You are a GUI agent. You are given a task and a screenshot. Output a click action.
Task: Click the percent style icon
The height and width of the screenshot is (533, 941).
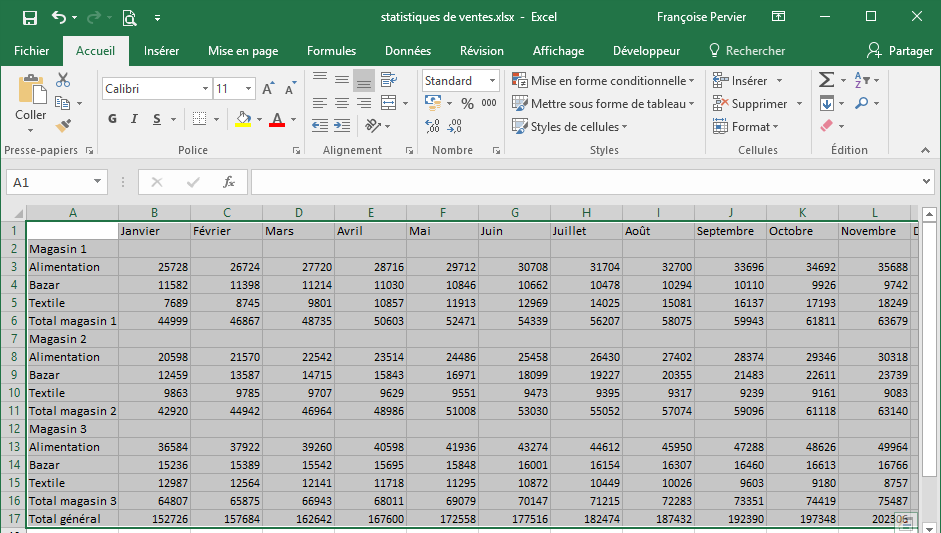[x=467, y=103]
